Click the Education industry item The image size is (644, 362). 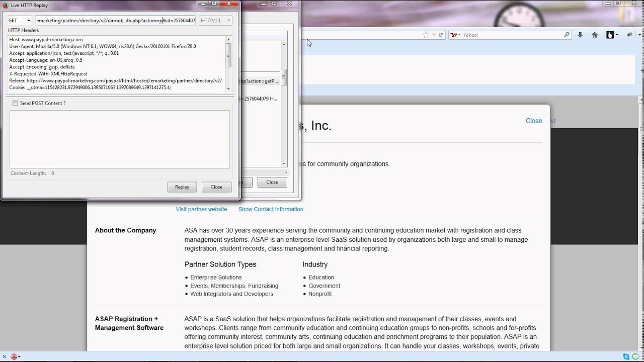(x=321, y=278)
